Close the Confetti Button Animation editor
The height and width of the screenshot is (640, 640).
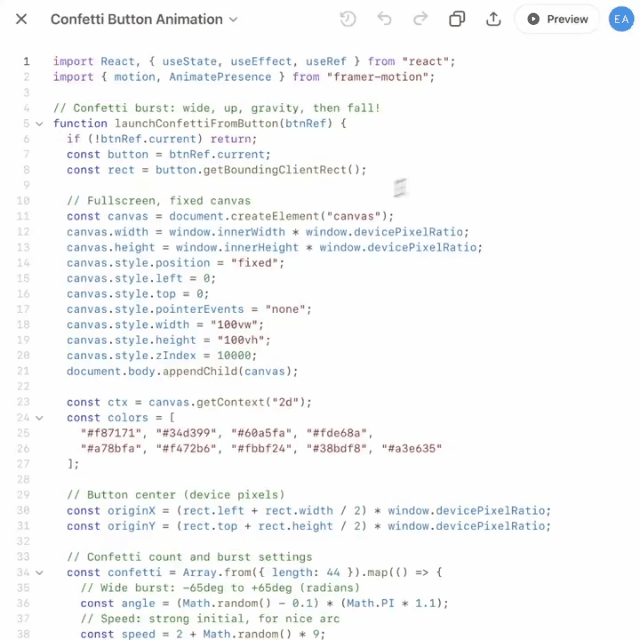21,19
